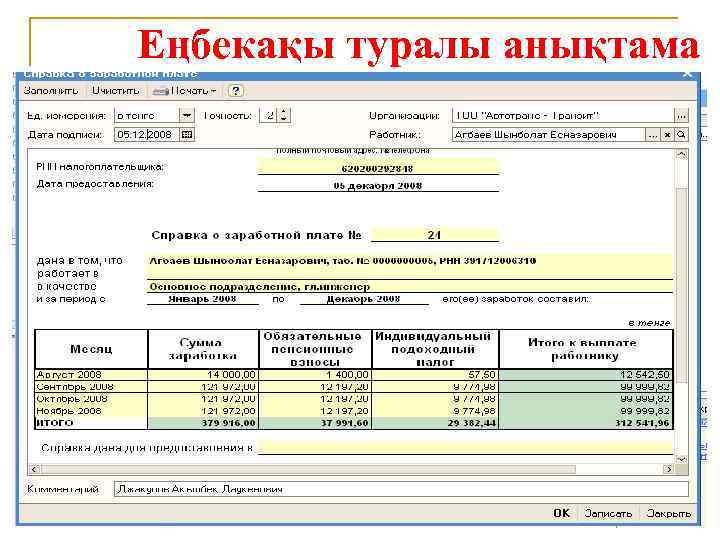Click the pension value 1 400,00
The width and height of the screenshot is (720, 540).
coord(315,375)
